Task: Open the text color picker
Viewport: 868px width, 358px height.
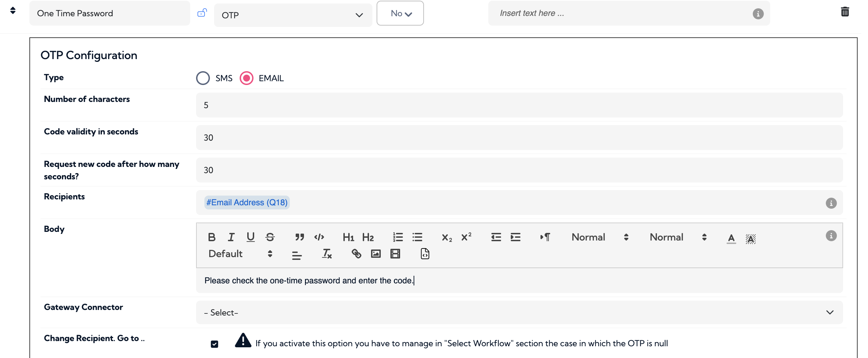Action: 731,238
